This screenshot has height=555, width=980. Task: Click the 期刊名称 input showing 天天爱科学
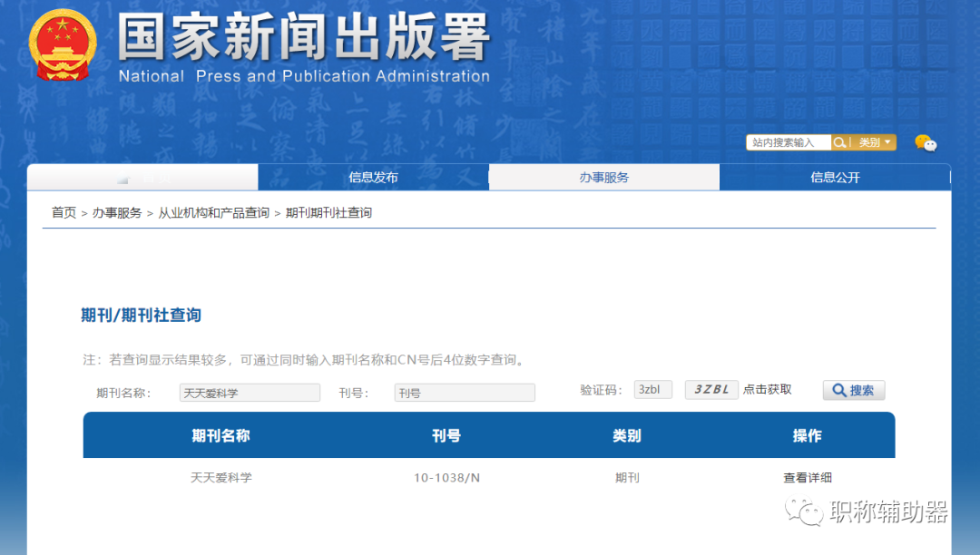pyautogui.click(x=249, y=392)
